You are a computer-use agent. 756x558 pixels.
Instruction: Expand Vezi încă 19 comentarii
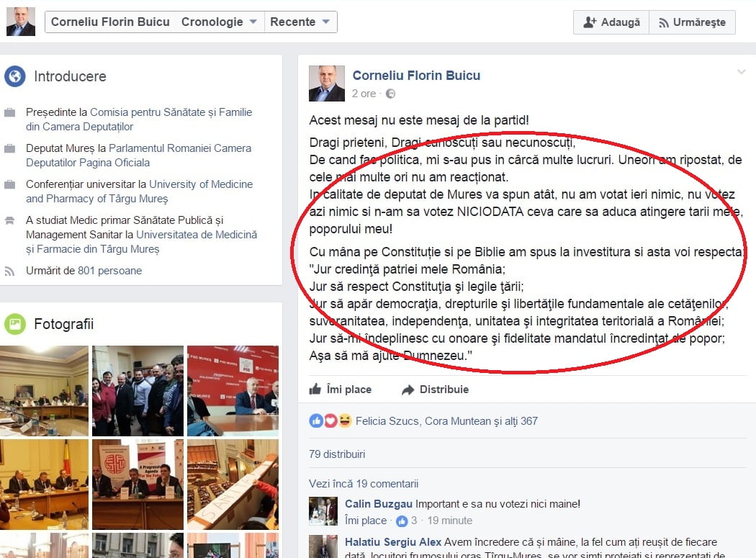point(364,484)
